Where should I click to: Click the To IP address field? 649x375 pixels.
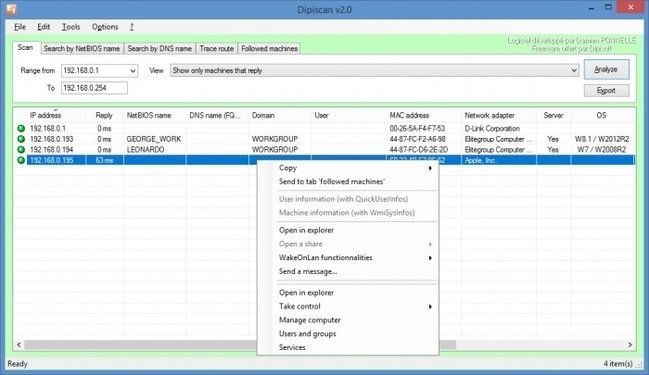coord(94,88)
